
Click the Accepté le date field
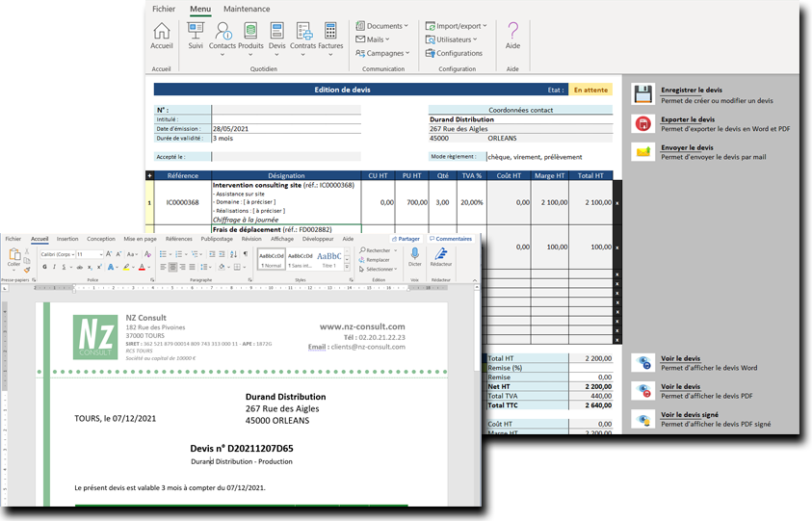pyautogui.click(x=286, y=156)
